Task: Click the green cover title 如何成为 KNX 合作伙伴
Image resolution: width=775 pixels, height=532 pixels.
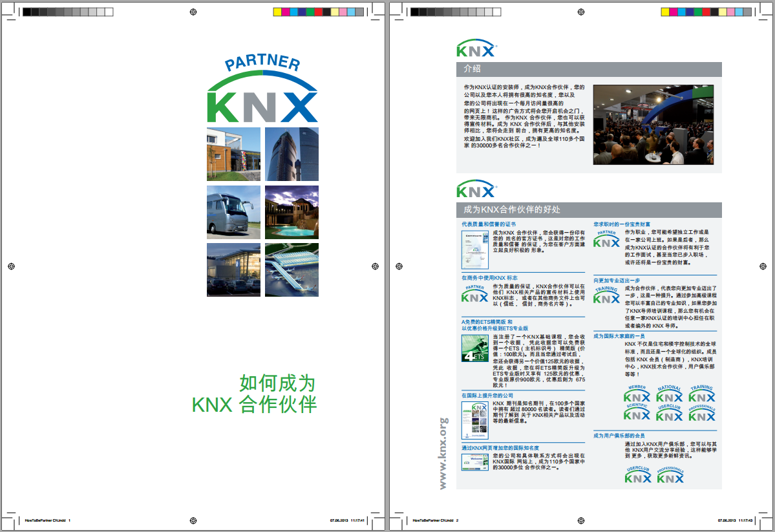Action: click(x=255, y=394)
